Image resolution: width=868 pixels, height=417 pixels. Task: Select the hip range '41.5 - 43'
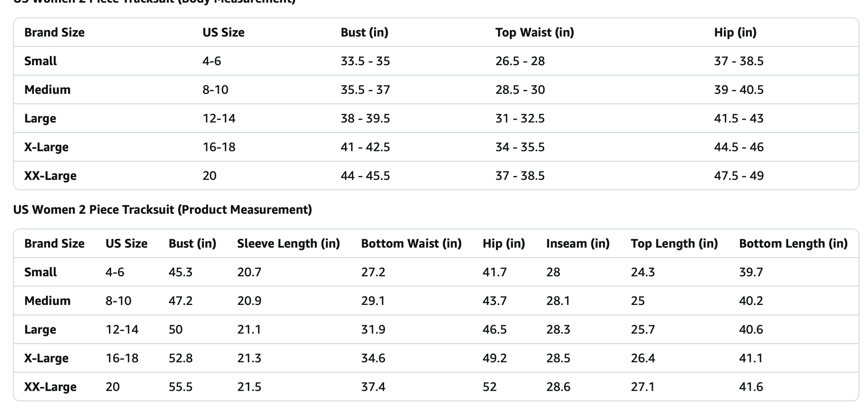739,119
